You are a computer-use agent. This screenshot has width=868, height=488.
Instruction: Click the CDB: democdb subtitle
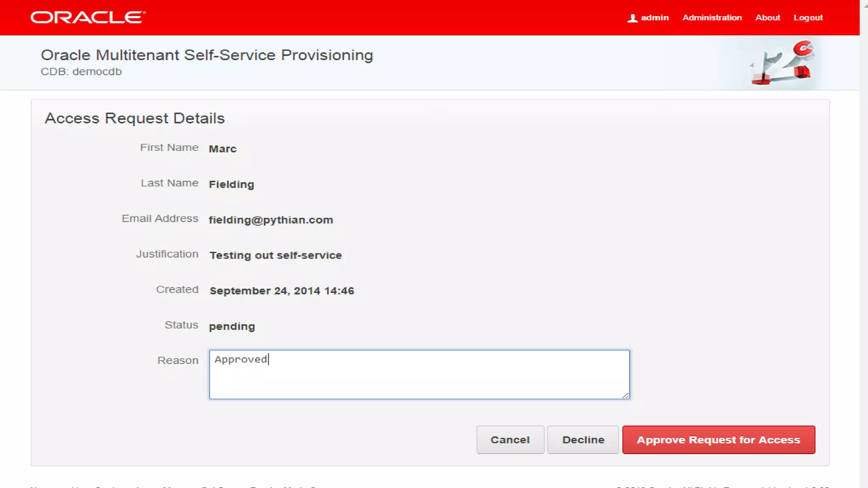tap(81, 72)
